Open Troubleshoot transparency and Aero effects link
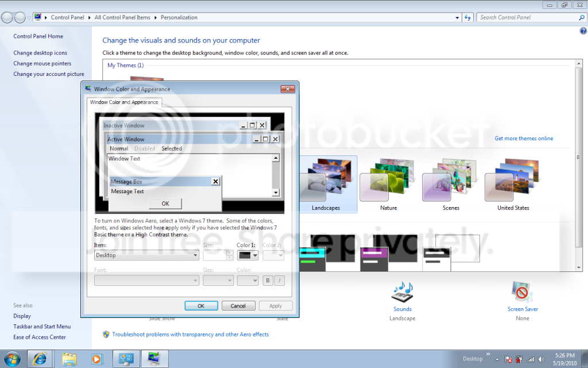This screenshot has width=588, height=368. point(191,334)
